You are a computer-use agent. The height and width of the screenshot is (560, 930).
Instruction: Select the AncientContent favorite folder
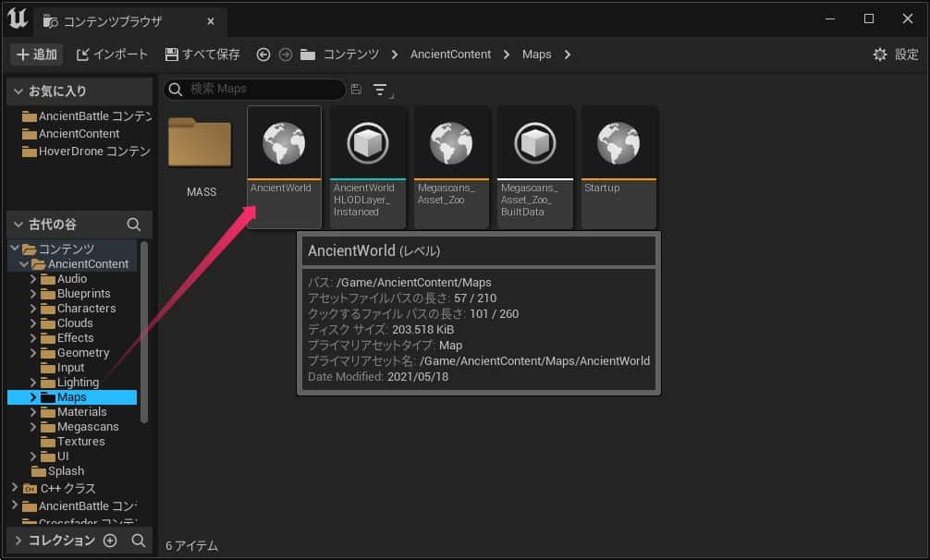click(70, 134)
